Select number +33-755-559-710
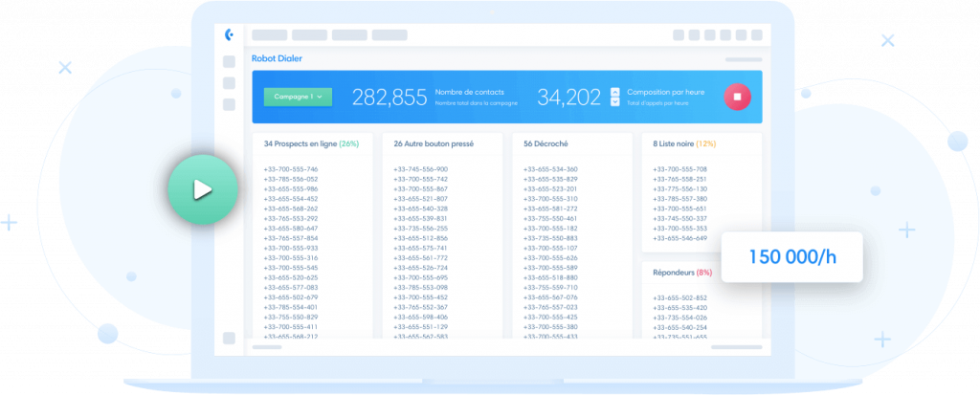The image size is (980, 395). [x=550, y=288]
